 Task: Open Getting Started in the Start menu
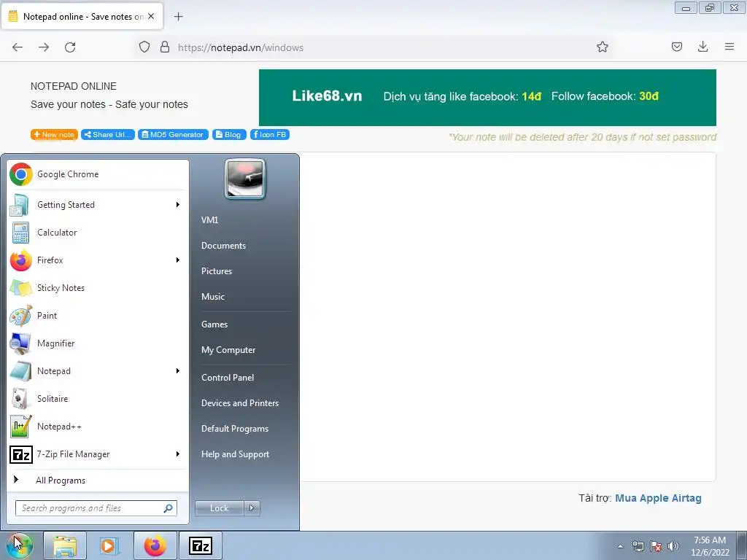[98, 205]
